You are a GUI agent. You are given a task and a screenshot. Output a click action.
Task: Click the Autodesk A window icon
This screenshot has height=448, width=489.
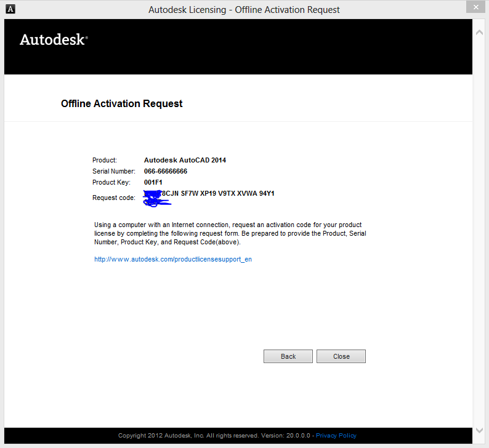pyautogui.click(x=10, y=9)
